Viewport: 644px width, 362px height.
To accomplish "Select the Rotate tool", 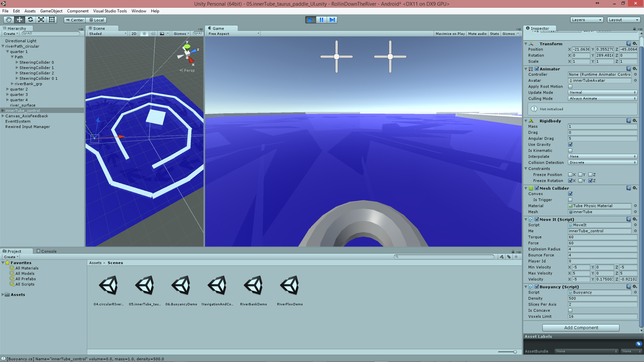I will [30, 20].
